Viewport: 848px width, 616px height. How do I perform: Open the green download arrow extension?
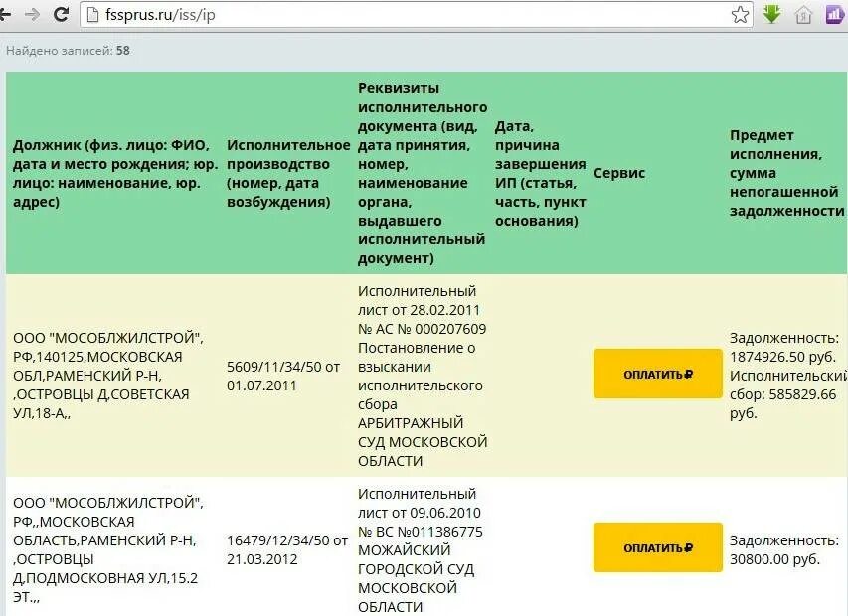tap(771, 14)
